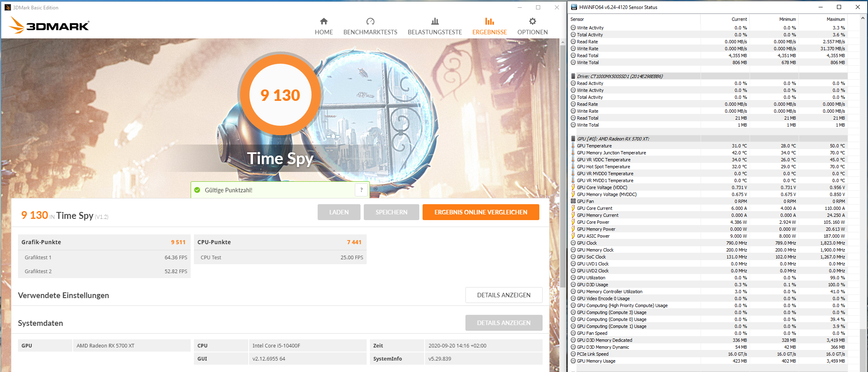
Task: Select GPU D3D Usage row
Action: [708, 285]
